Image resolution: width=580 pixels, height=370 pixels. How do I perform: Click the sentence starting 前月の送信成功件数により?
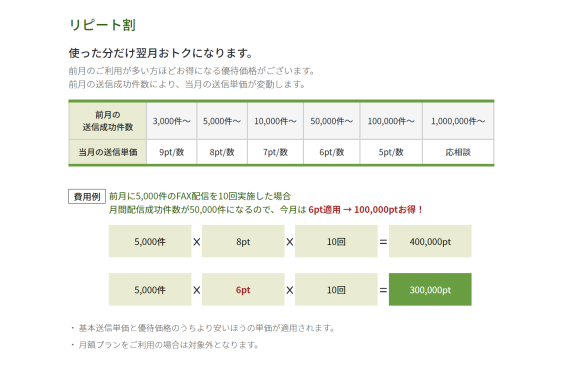pos(187,84)
